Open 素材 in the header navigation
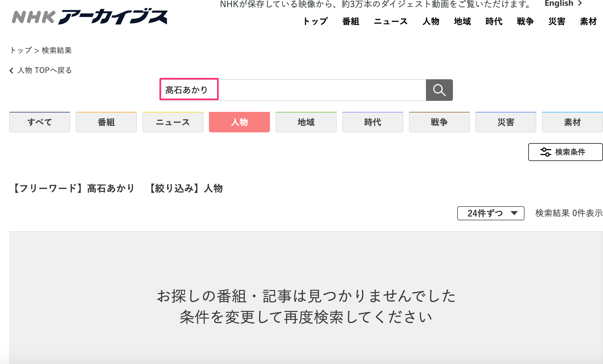Image resolution: width=603 pixels, height=364 pixels. click(588, 21)
